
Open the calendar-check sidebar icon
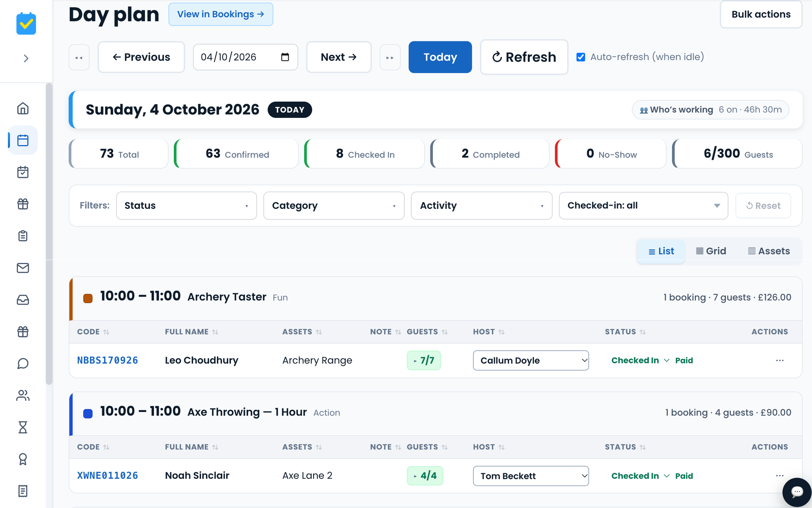coord(23,172)
